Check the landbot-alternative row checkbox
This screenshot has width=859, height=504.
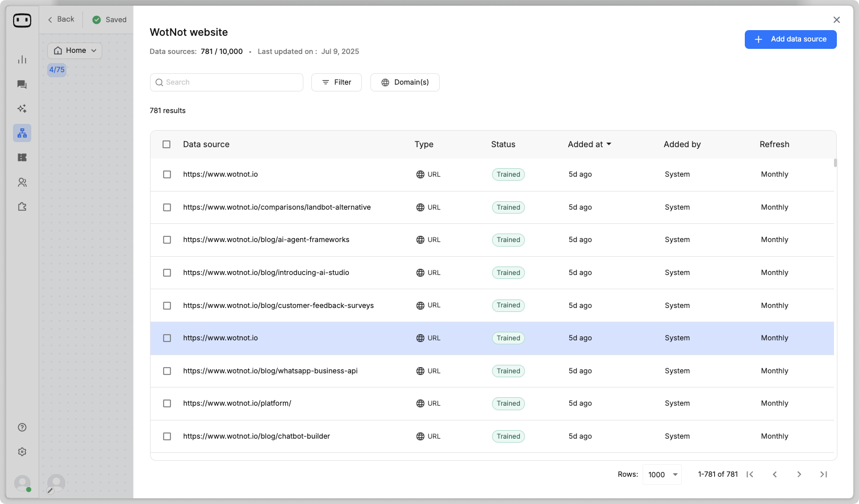pyautogui.click(x=167, y=207)
